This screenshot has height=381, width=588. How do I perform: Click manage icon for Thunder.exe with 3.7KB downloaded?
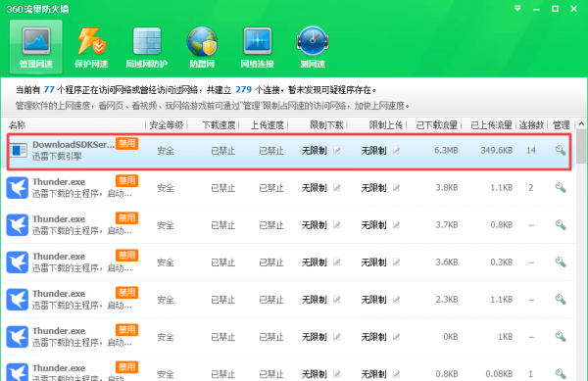coord(561,224)
